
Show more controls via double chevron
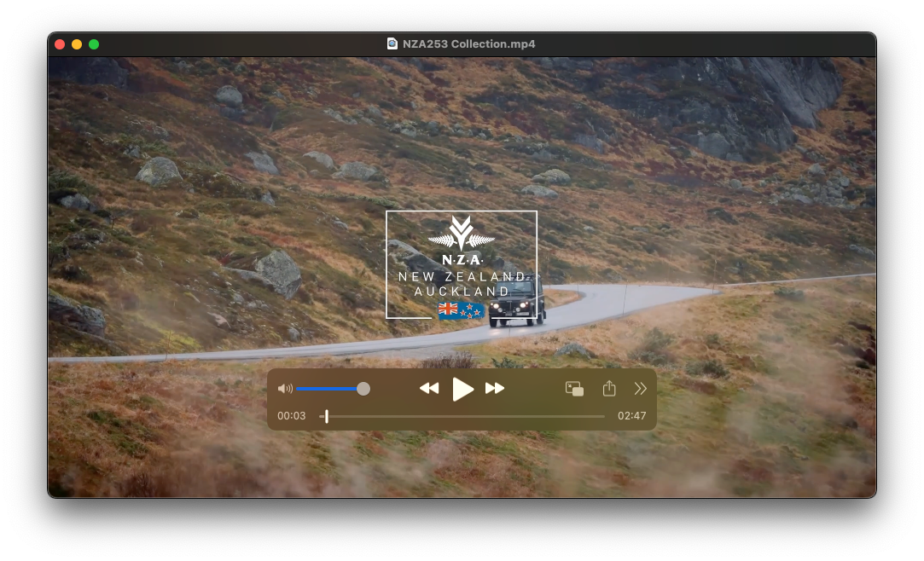[x=641, y=389]
